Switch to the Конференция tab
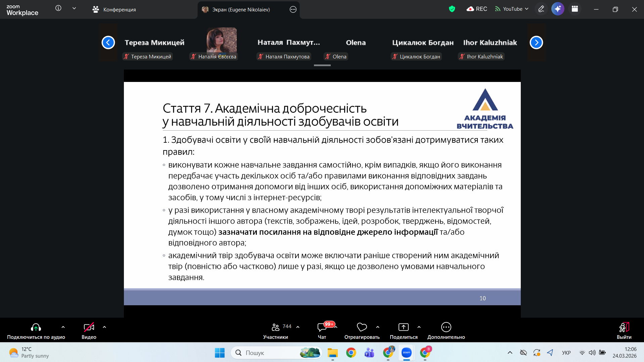 [114, 9]
